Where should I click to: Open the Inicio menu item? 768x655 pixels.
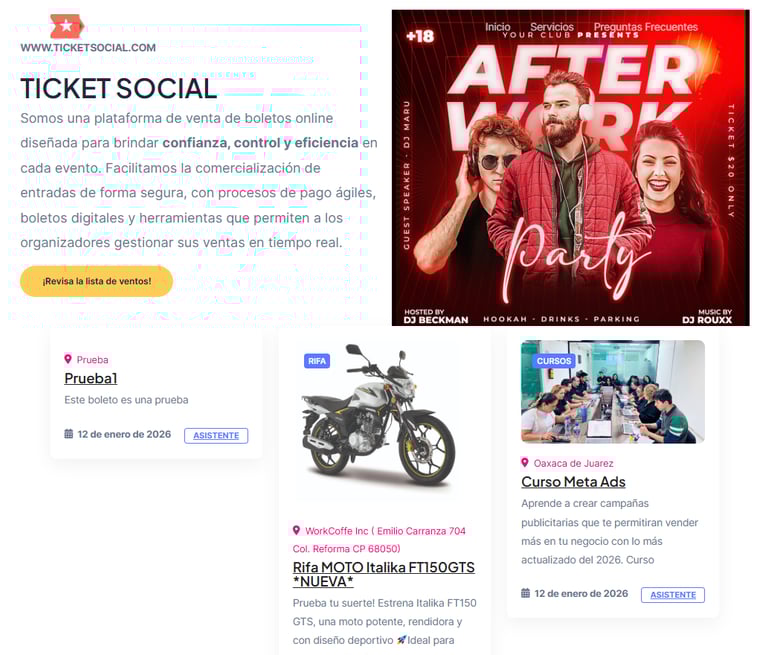pyautogui.click(x=498, y=27)
